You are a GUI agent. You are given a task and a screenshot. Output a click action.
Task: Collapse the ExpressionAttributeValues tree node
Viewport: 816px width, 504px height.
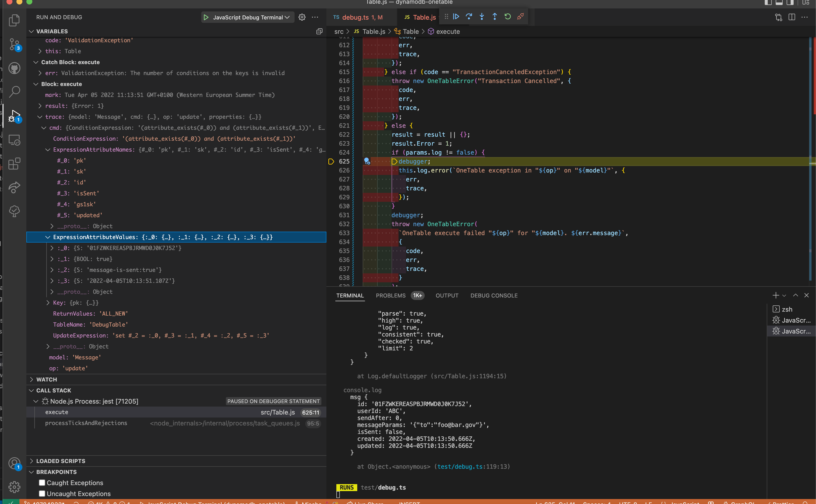coord(48,237)
